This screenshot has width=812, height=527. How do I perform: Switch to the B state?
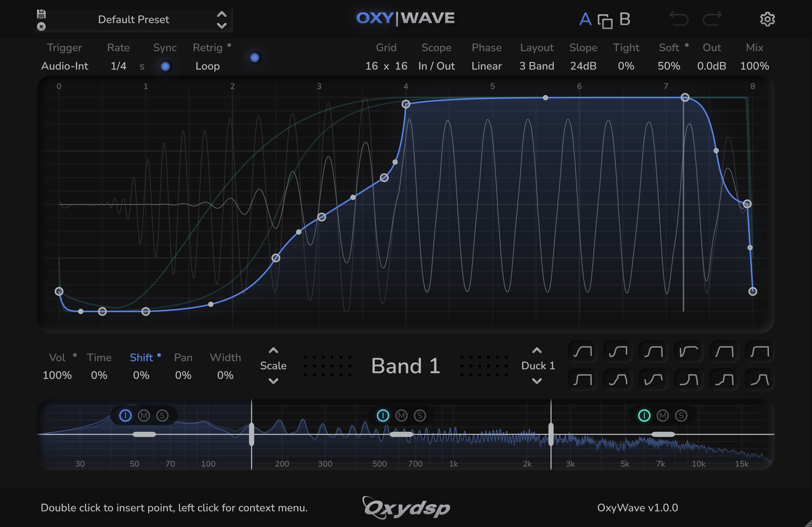coord(624,19)
